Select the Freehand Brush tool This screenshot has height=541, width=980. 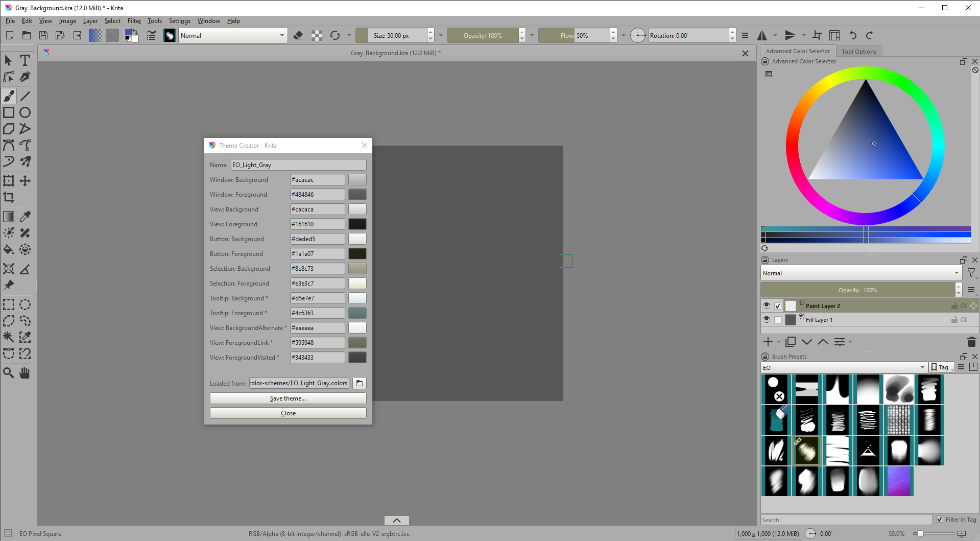tap(9, 96)
